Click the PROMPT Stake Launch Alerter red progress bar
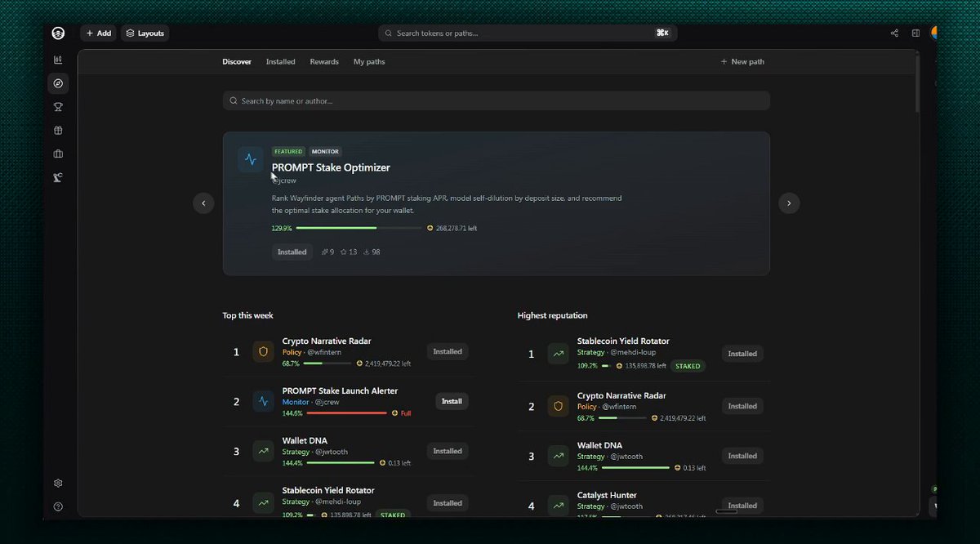This screenshot has height=544, width=980. point(346,413)
